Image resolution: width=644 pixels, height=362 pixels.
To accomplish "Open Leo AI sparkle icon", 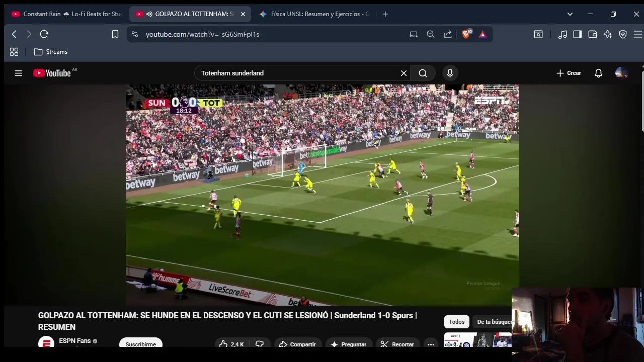I will (608, 34).
